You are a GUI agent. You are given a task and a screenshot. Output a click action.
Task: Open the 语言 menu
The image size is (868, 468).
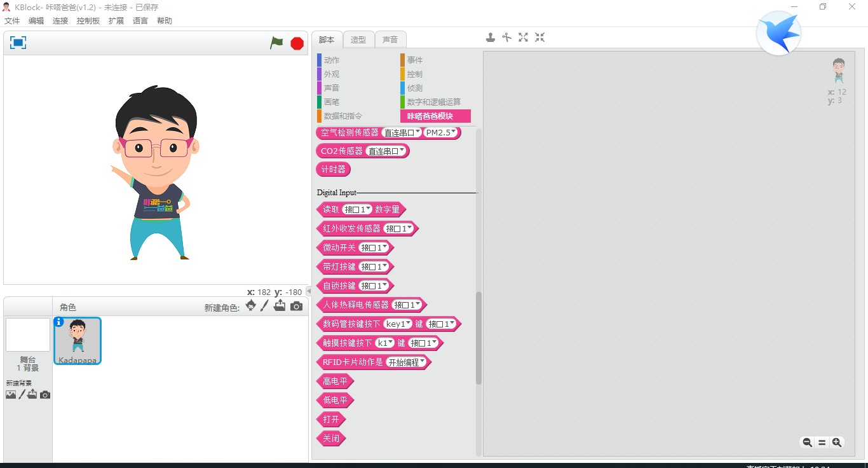140,20
